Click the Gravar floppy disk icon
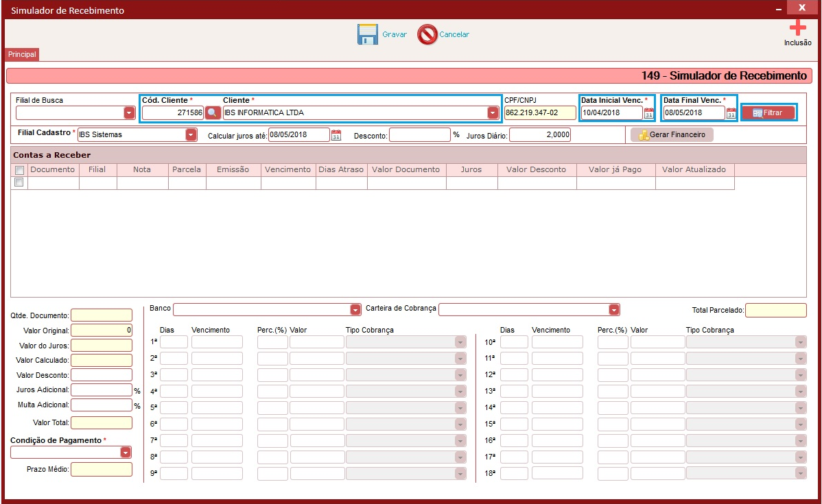The image size is (822, 504). click(x=368, y=34)
